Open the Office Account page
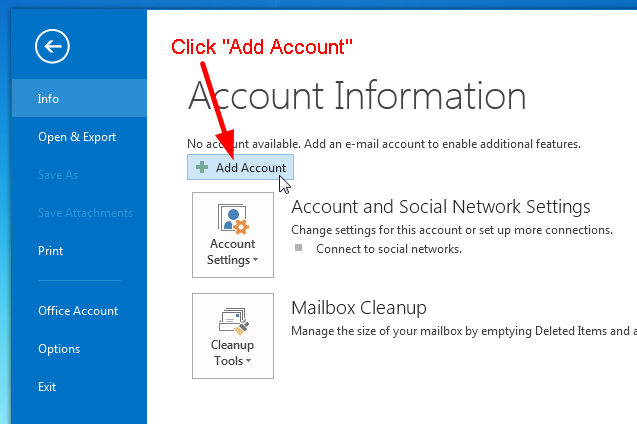The width and height of the screenshot is (637, 424). click(77, 311)
